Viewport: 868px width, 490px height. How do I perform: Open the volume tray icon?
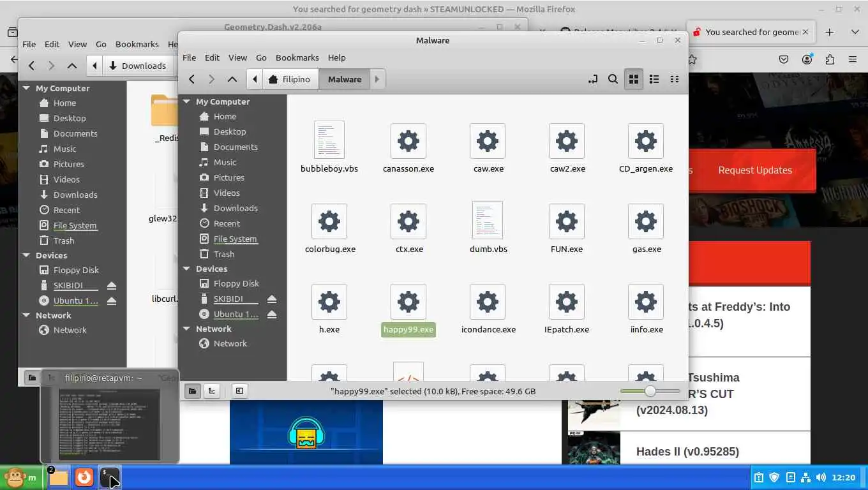click(x=821, y=477)
